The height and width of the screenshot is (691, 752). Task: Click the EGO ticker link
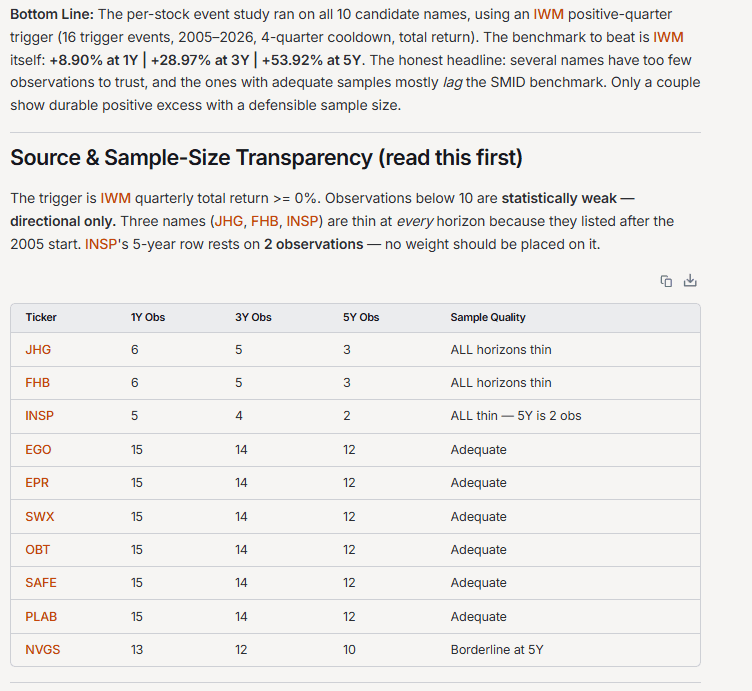(x=38, y=450)
